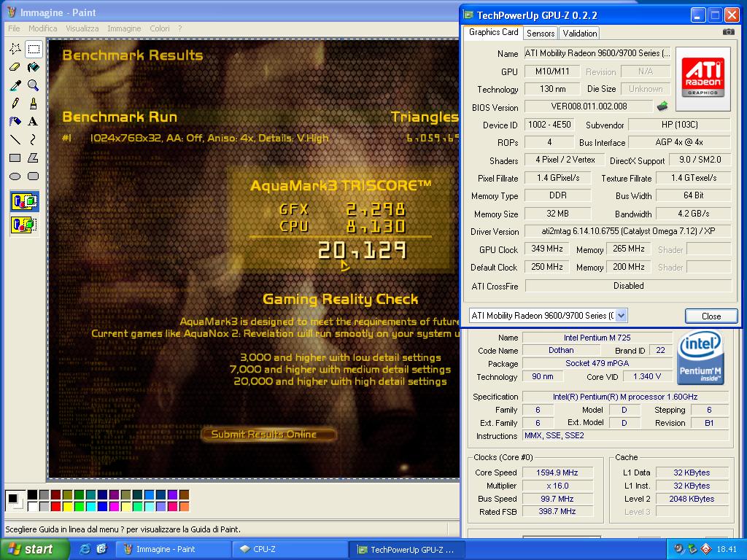747x560 pixels.
Task: Click the GPU-Z Name field with ATI Mobility Radeon
Action: point(597,53)
